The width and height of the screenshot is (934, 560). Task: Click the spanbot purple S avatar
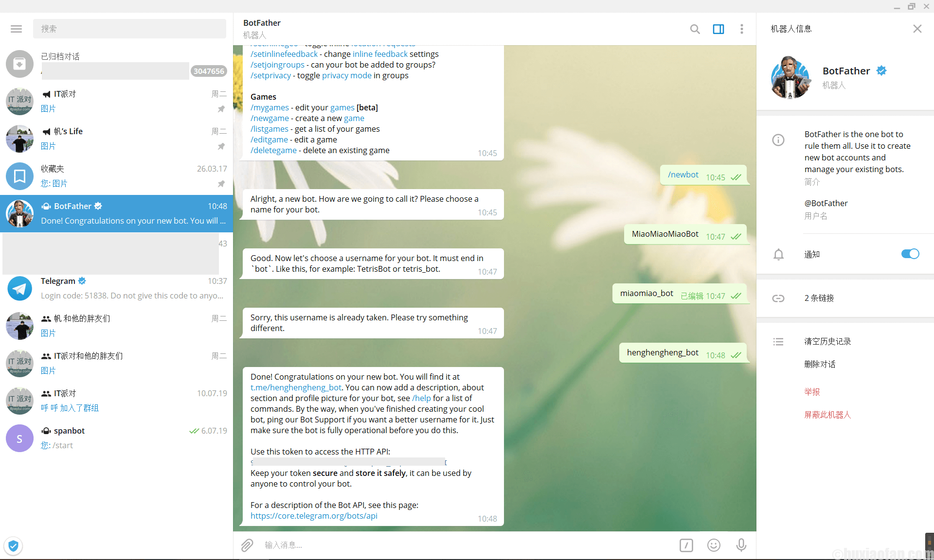(19, 438)
